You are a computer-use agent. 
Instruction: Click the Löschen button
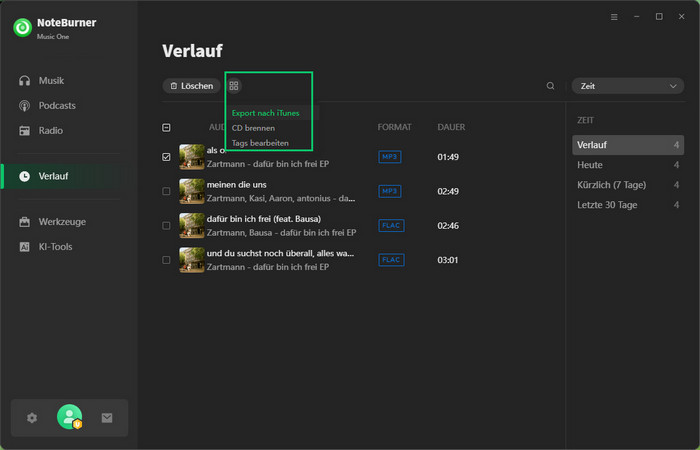pos(192,86)
